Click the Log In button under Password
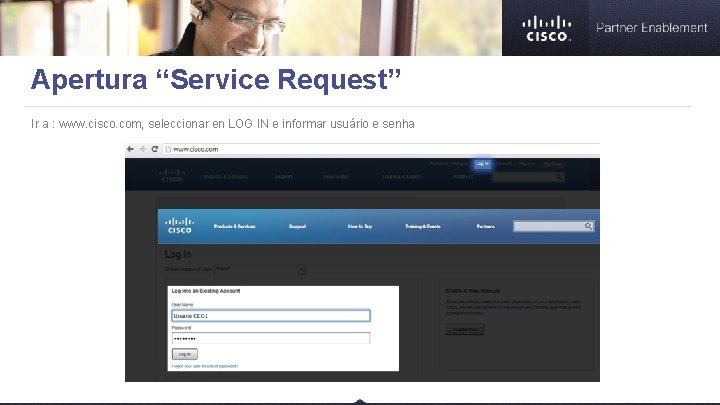 185,354
